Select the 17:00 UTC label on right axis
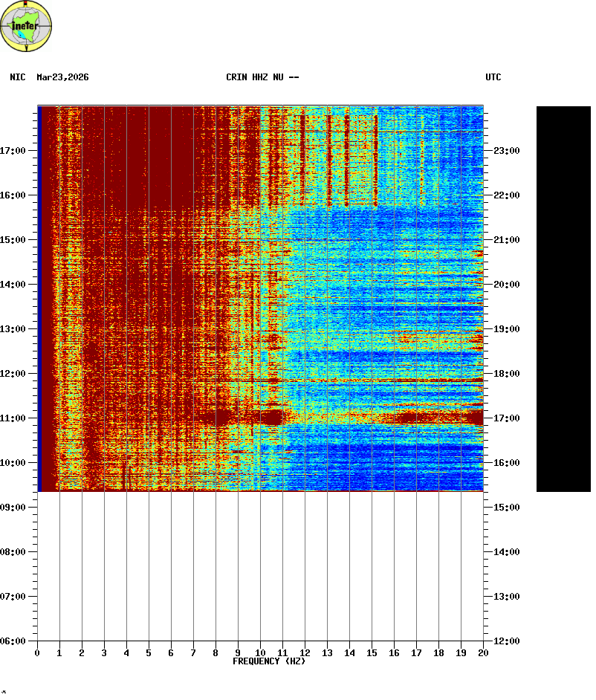596x700 pixels. pyautogui.click(x=505, y=418)
